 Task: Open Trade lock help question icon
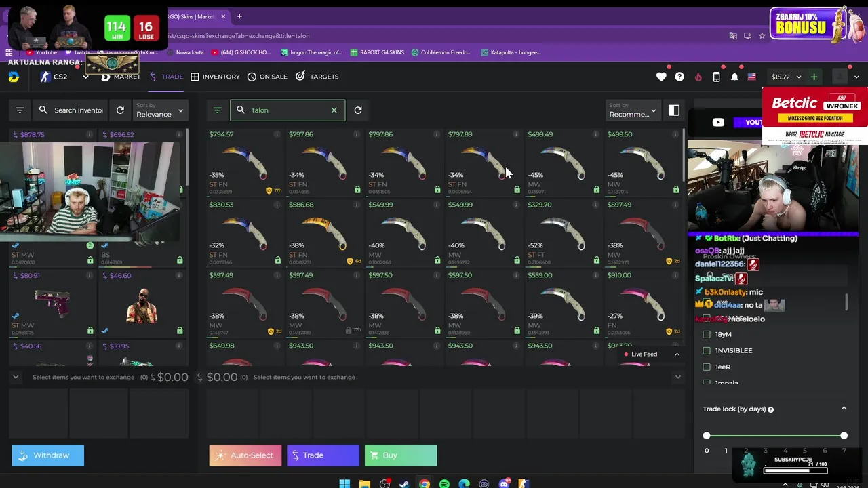coord(771,409)
